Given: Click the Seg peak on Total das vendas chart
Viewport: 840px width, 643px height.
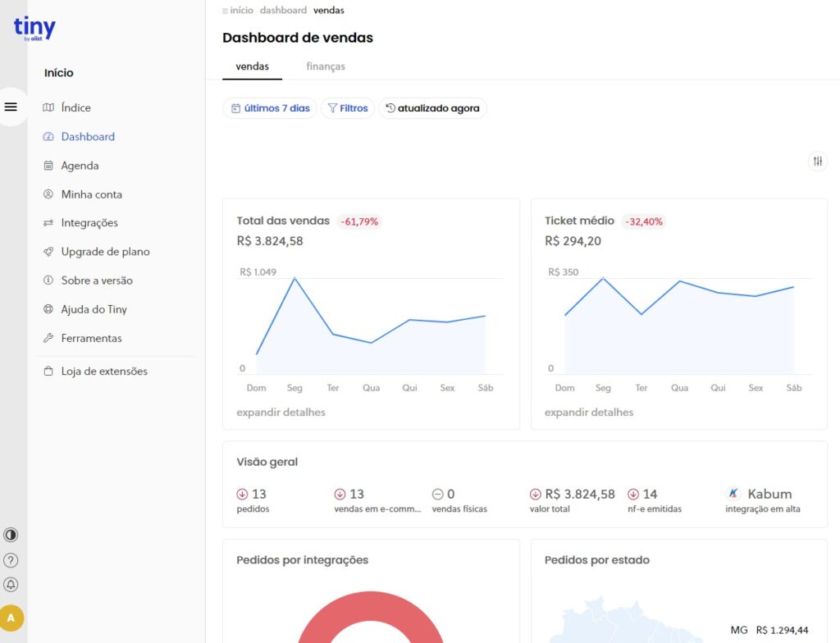Looking at the screenshot, I should 294,278.
